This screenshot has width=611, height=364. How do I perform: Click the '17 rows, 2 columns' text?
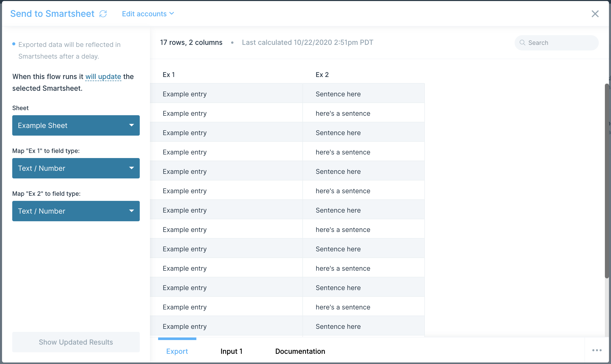(191, 42)
